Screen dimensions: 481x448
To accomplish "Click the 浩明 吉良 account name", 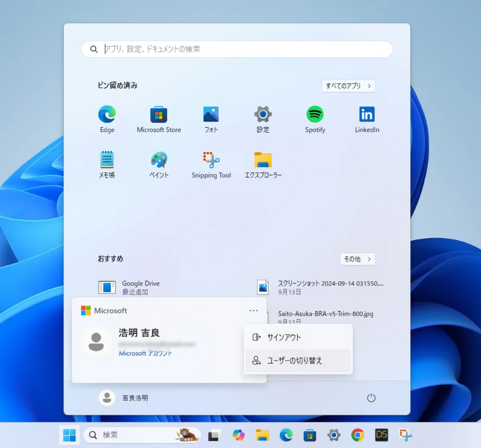I will coord(139,333).
